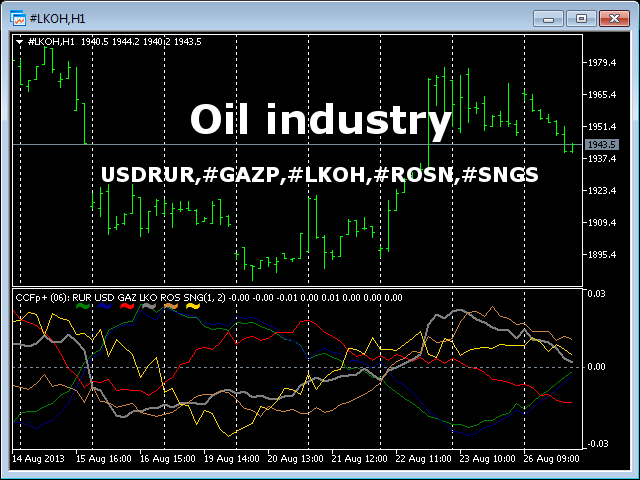Close the #LKOH,H1 chart window
The width and height of the screenshot is (640, 480).
tap(612, 17)
